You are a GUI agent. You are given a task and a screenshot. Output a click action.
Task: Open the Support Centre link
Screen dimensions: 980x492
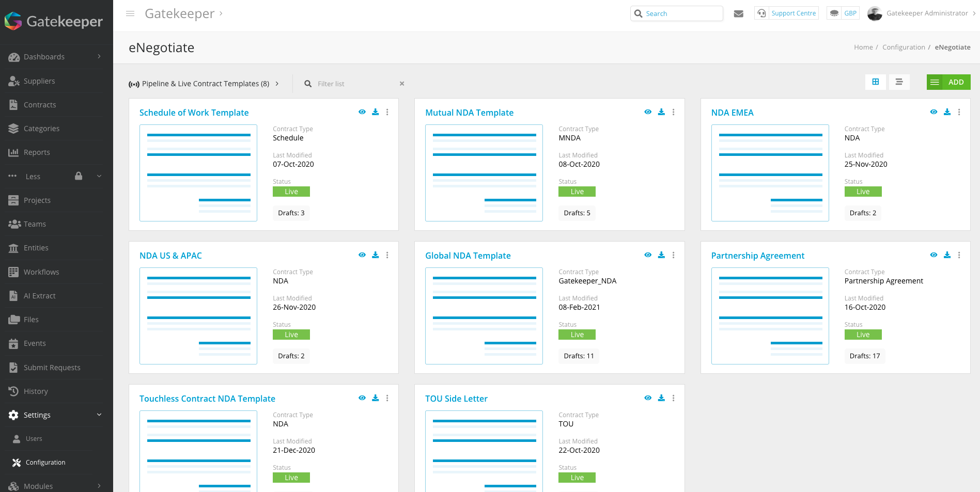point(787,13)
